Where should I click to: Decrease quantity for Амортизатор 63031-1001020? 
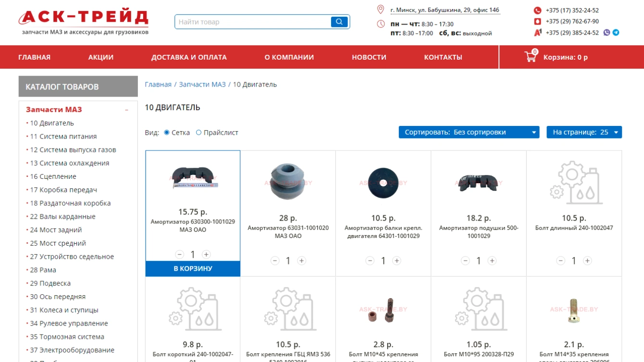[275, 261]
